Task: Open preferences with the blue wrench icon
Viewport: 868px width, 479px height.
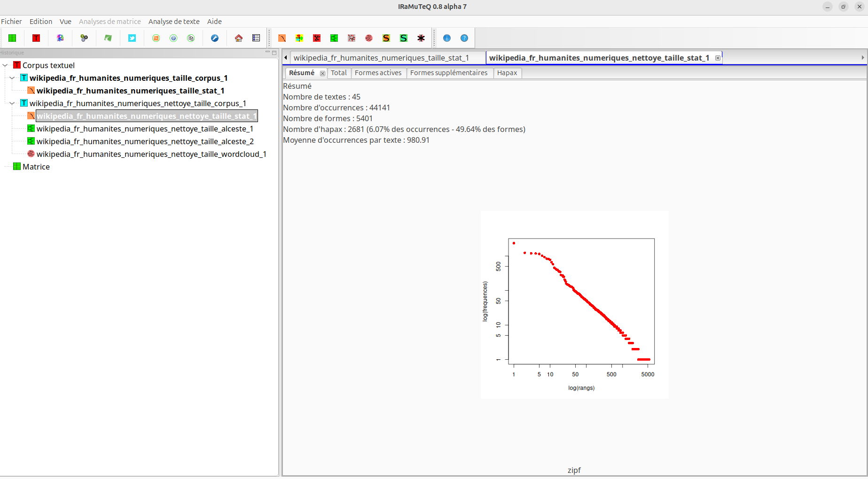Action: pos(215,38)
